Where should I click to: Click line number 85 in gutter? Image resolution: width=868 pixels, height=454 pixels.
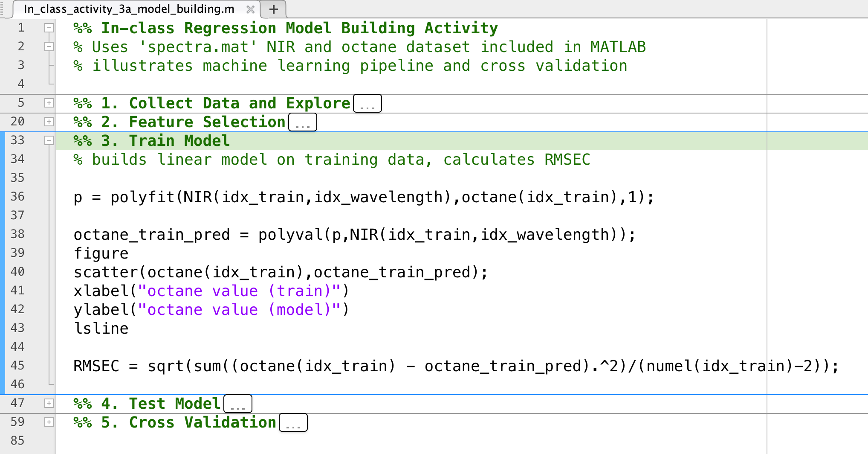click(x=17, y=441)
